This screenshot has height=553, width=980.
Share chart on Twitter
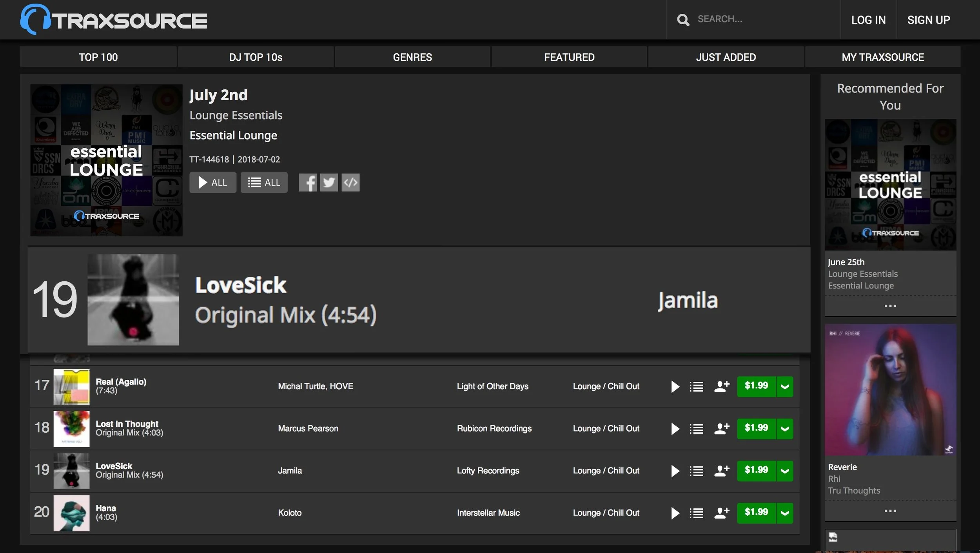coord(329,183)
